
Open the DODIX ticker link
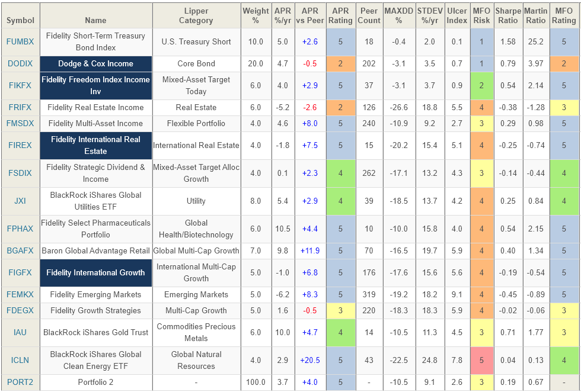click(x=20, y=64)
